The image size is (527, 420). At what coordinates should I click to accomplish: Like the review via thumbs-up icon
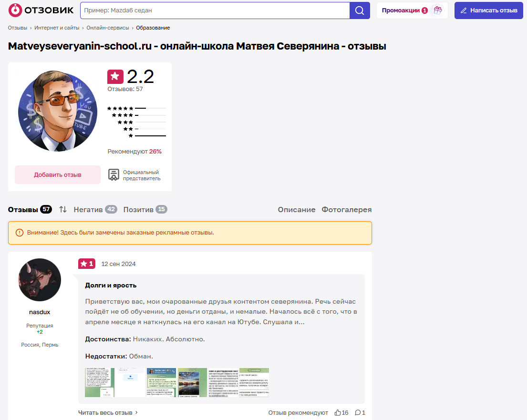coord(338,412)
